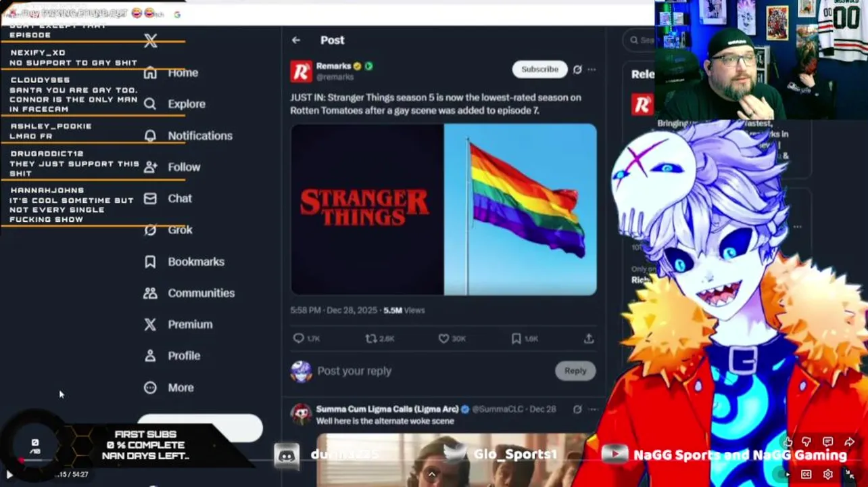
Task: Click chat message from ASHLEY_POOKIE
Action: point(51,131)
